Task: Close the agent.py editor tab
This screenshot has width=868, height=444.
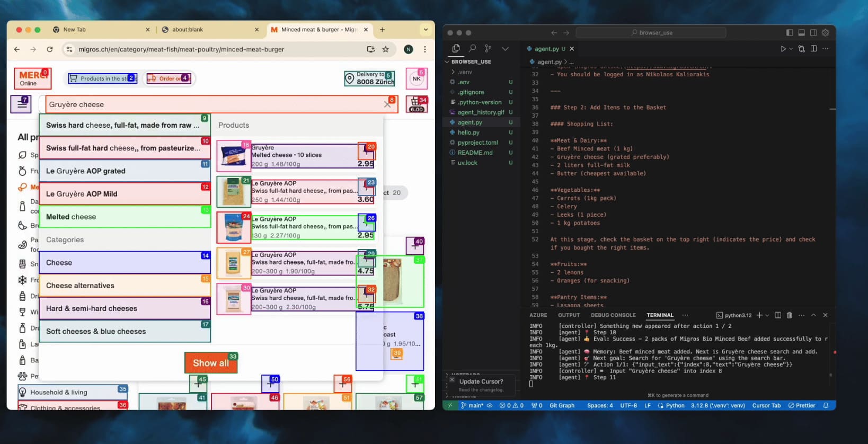Action: coord(572,49)
